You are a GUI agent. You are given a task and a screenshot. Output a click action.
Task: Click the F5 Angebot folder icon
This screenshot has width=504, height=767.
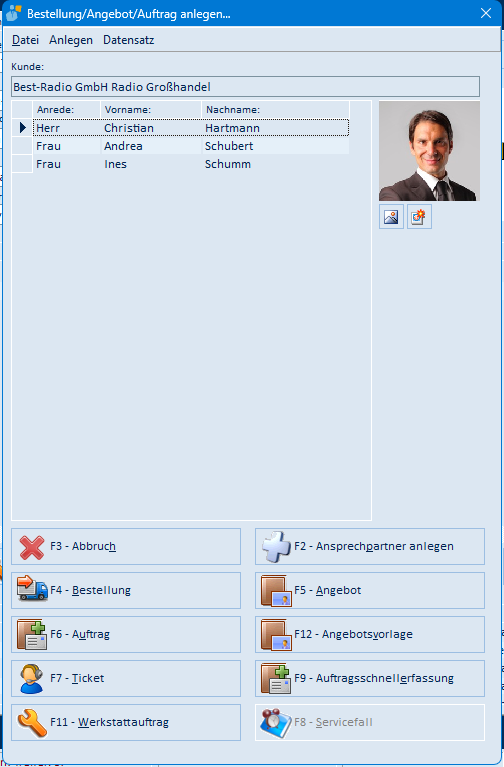[276, 591]
